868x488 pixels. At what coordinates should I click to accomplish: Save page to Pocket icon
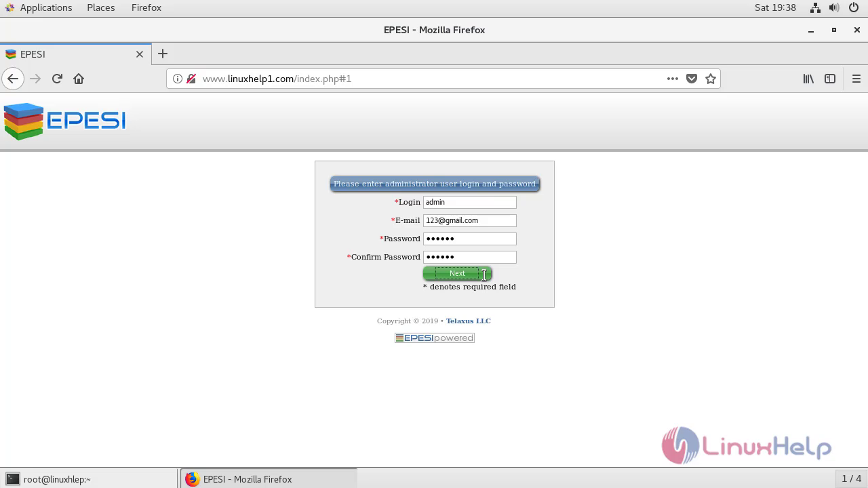coord(692,79)
